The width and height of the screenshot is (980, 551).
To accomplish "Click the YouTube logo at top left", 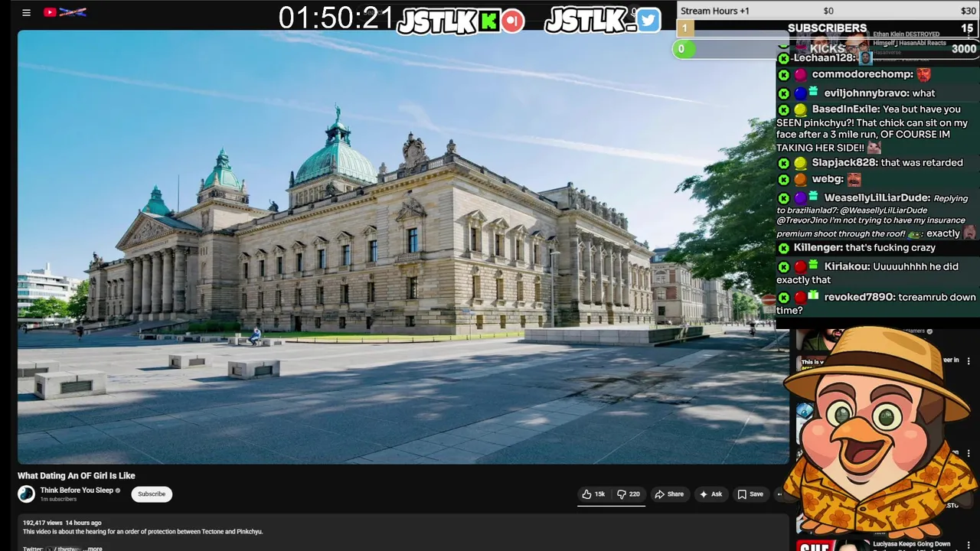I will [x=65, y=12].
